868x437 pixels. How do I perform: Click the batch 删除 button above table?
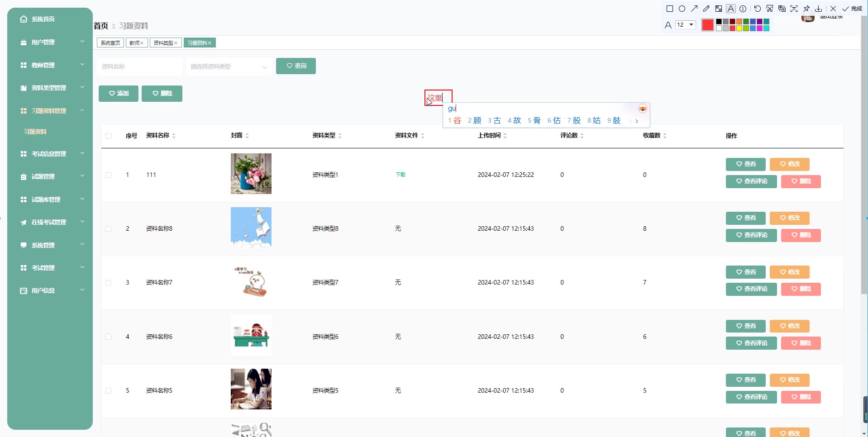pyautogui.click(x=162, y=94)
